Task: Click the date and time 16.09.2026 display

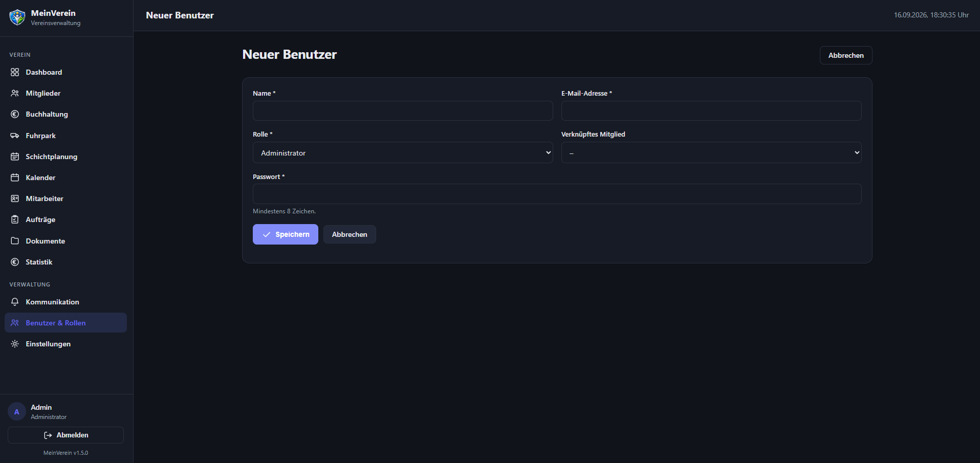Action: coord(931,15)
